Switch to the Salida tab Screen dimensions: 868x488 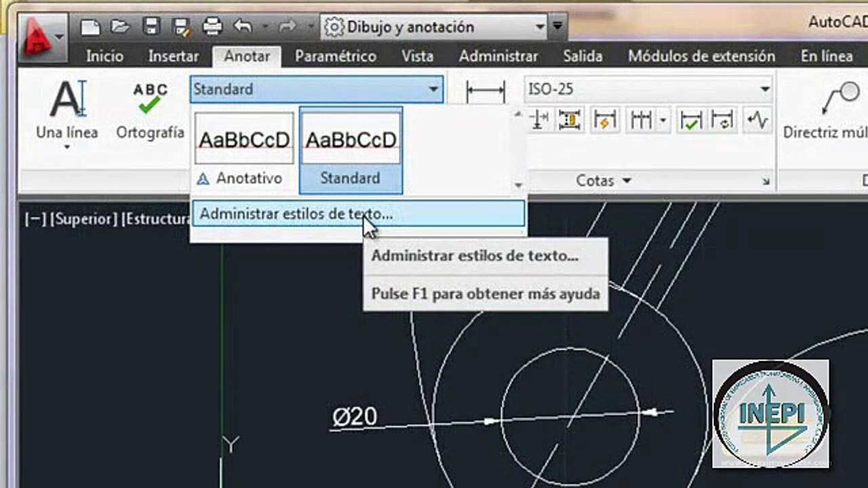click(x=583, y=56)
